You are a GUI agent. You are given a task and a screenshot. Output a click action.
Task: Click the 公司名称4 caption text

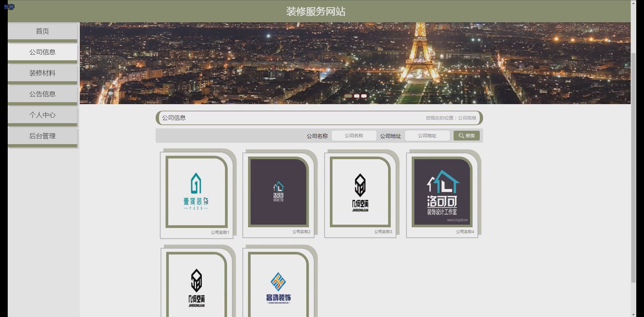click(x=465, y=232)
